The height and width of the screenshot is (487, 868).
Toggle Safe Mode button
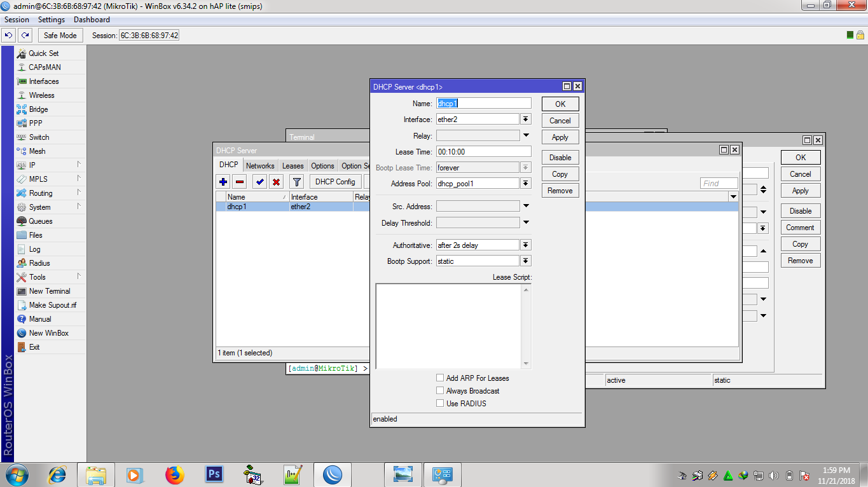click(x=60, y=36)
